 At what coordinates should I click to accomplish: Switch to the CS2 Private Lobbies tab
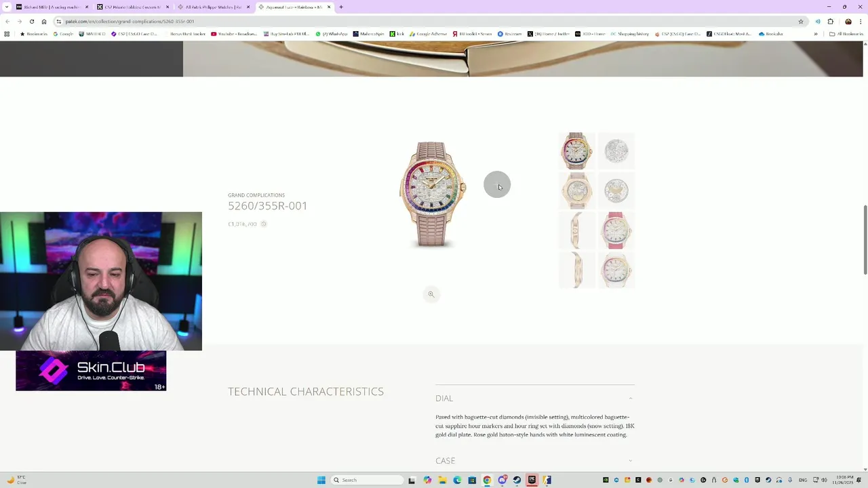coord(132,7)
